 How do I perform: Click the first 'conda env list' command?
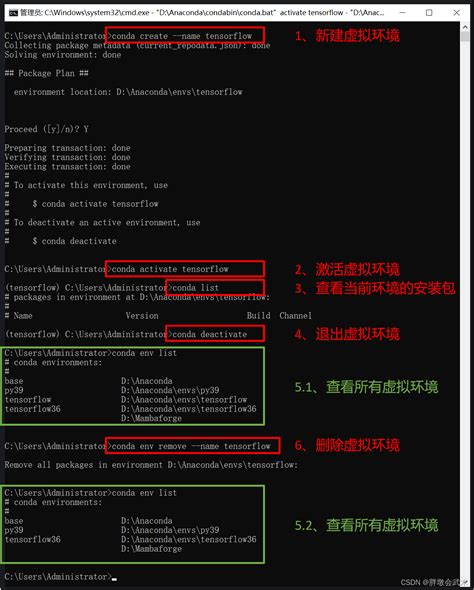pyautogui.click(x=144, y=353)
